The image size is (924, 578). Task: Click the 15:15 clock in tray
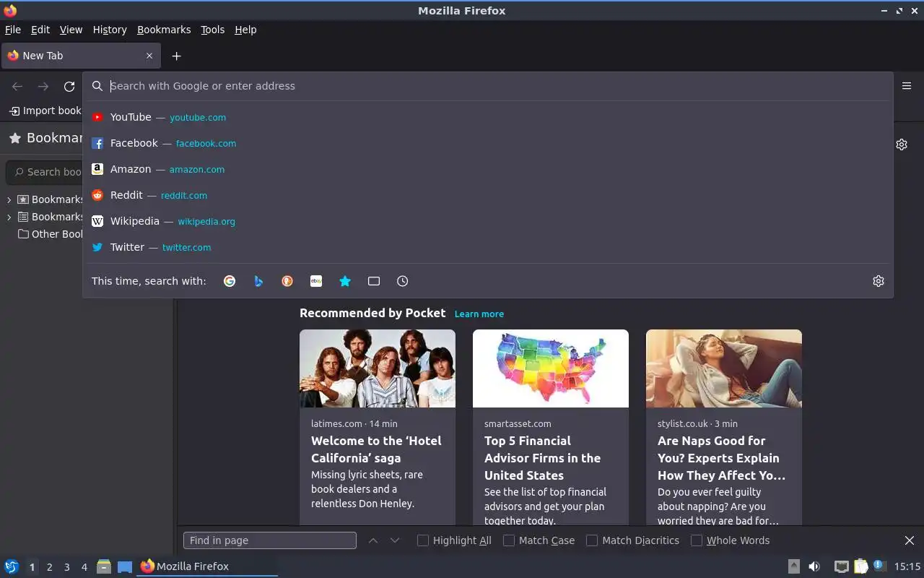pos(907,566)
